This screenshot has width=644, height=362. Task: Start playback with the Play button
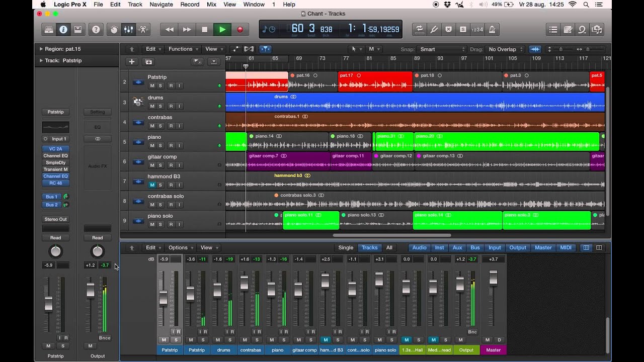click(x=222, y=30)
